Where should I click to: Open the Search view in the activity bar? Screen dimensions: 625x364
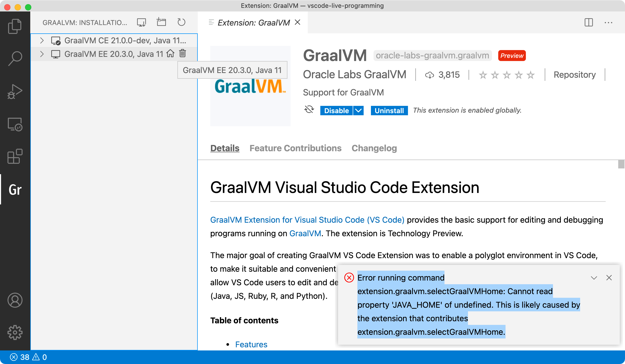pyautogui.click(x=15, y=58)
